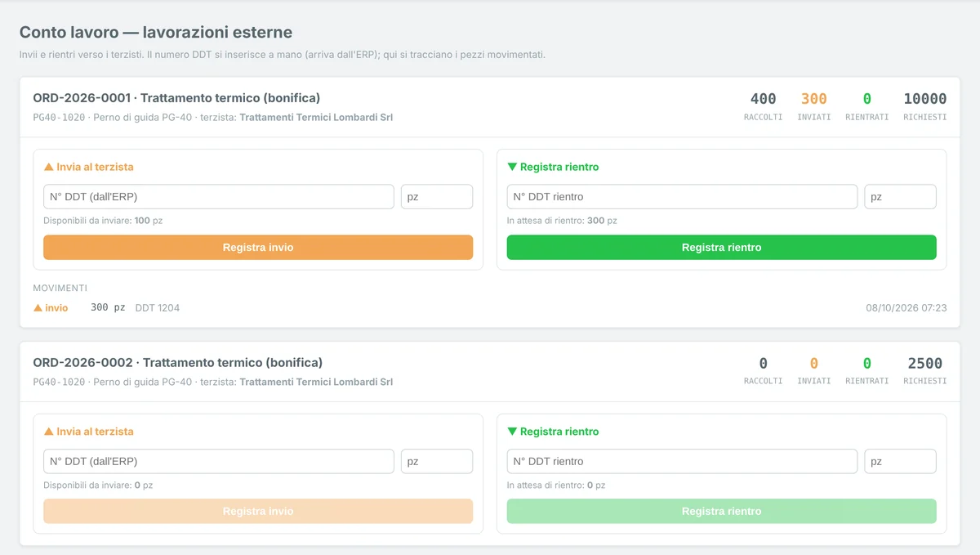Click the RICHIESTI value 10000
980x555 pixels.
pos(925,99)
